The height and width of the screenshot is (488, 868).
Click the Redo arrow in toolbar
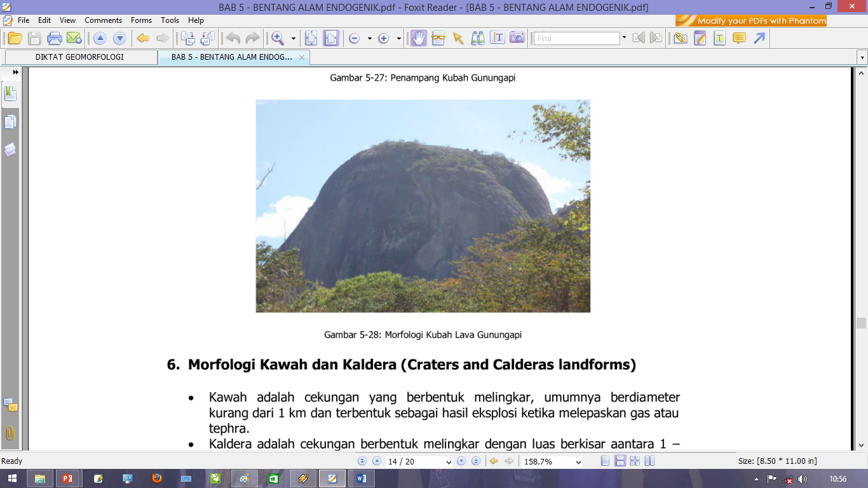pyautogui.click(x=252, y=38)
